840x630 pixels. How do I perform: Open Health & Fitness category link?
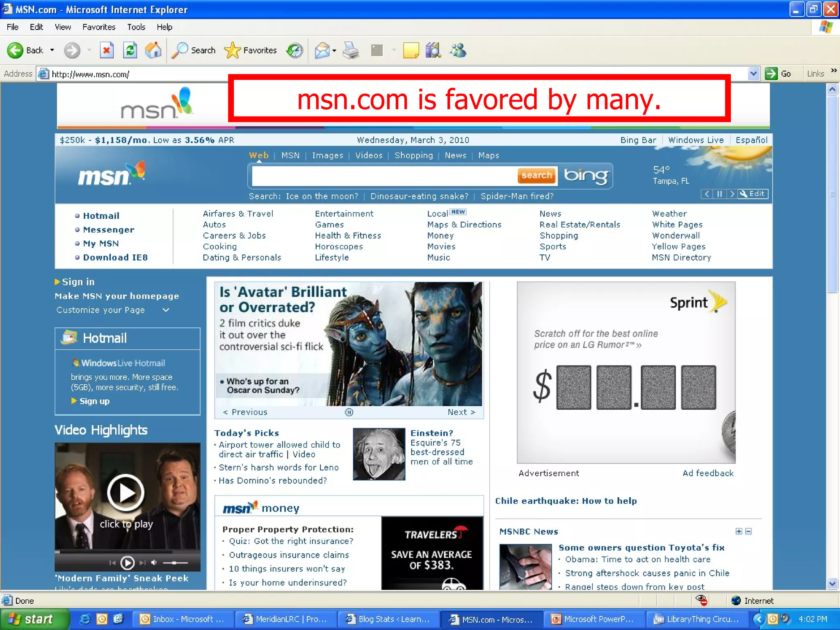[x=348, y=235]
